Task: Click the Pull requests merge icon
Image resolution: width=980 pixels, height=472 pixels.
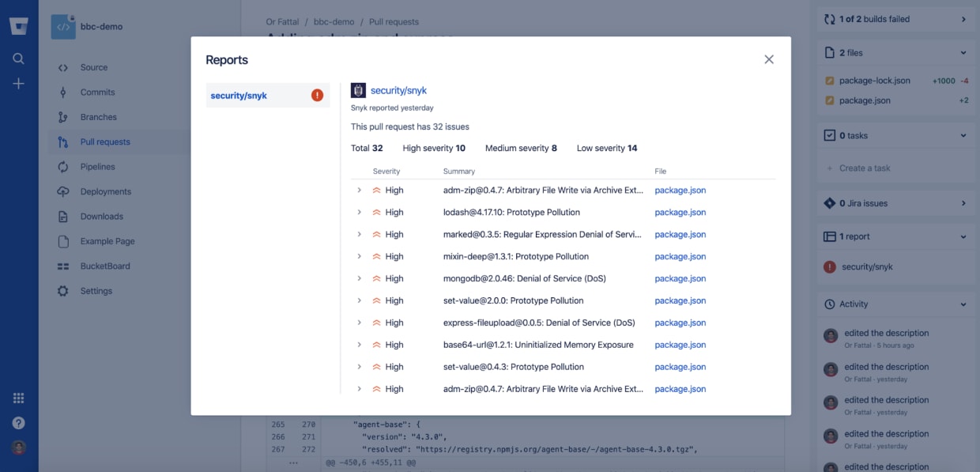Action: click(x=63, y=142)
